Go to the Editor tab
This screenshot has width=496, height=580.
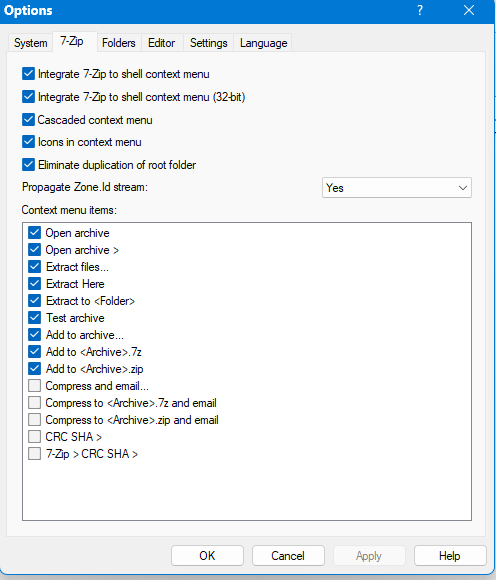[x=162, y=43]
